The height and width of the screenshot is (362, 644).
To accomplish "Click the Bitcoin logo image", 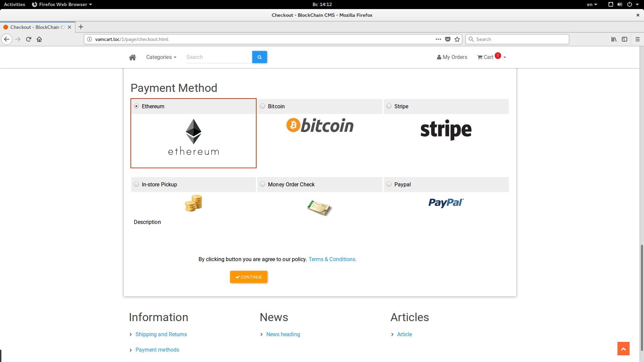I will click(x=320, y=126).
